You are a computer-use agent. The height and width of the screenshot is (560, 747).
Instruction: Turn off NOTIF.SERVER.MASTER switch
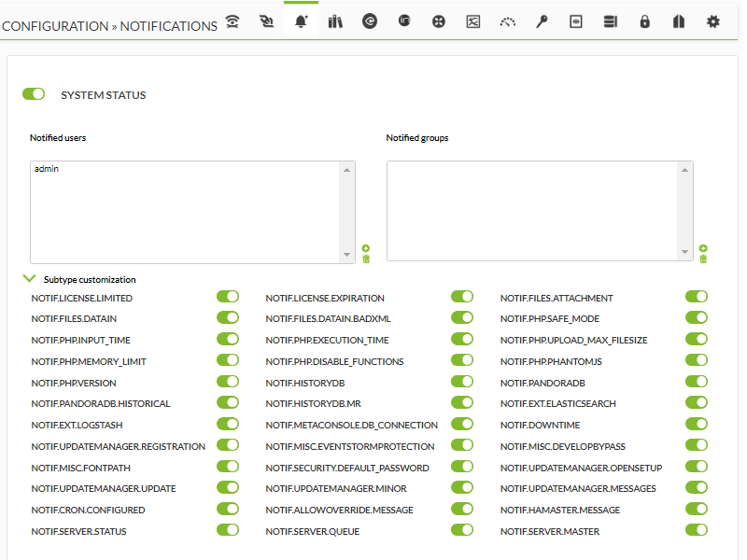[x=697, y=529]
